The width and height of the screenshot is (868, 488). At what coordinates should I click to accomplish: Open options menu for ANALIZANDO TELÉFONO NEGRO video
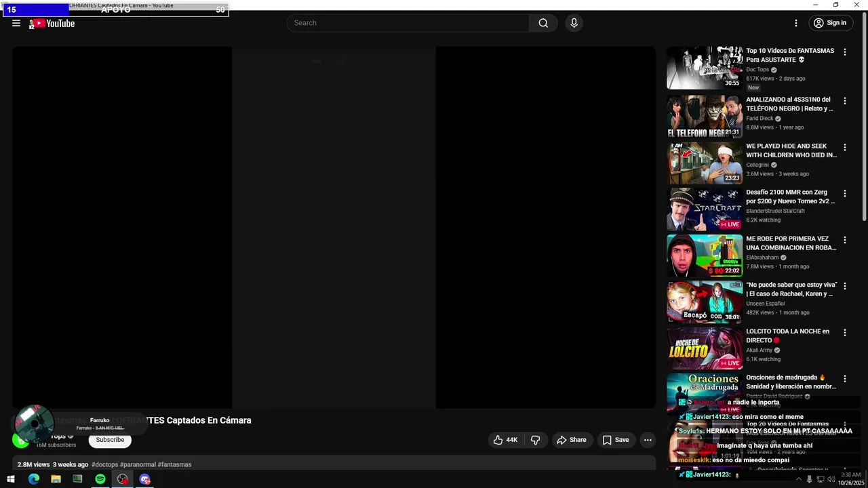click(x=845, y=101)
